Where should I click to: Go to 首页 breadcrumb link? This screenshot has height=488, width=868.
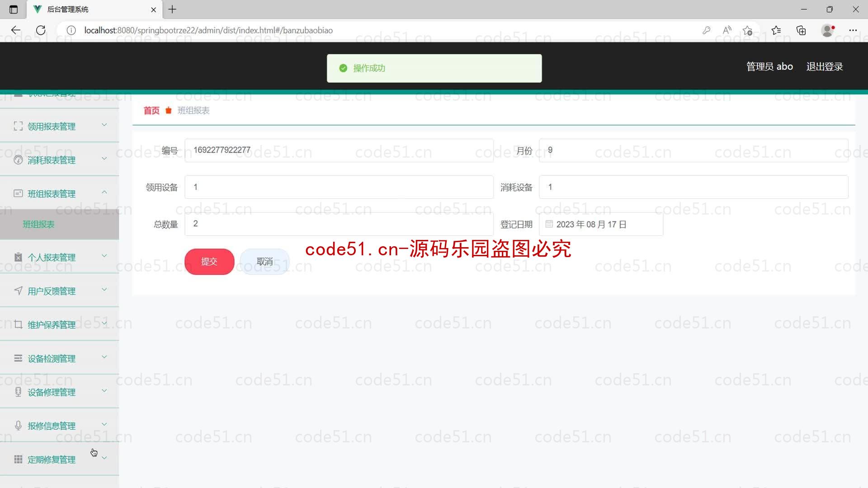coord(151,110)
